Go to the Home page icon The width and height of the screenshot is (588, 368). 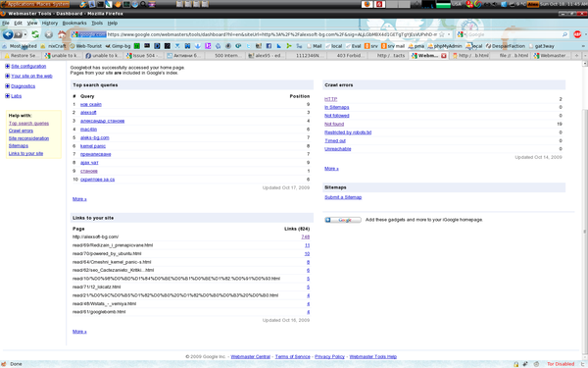tap(62, 34)
